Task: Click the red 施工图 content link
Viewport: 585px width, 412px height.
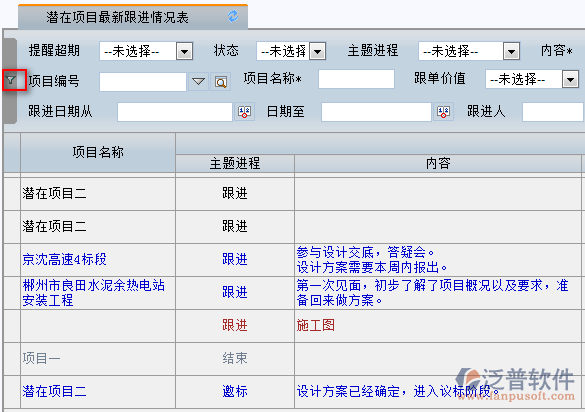Action: pos(316,325)
